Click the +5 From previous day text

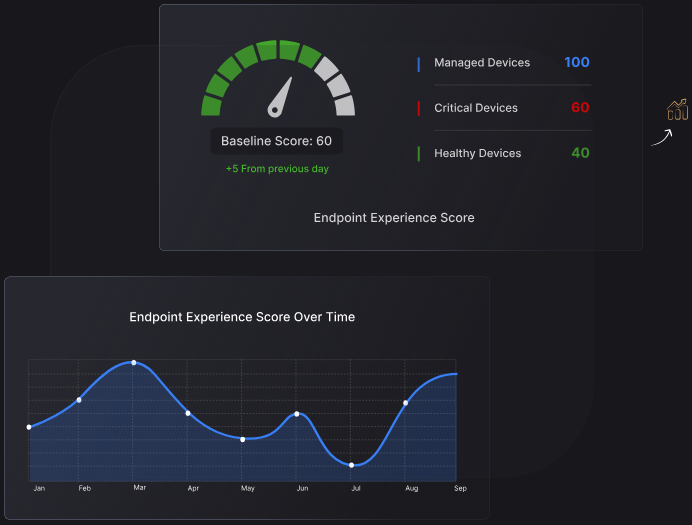(x=277, y=169)
